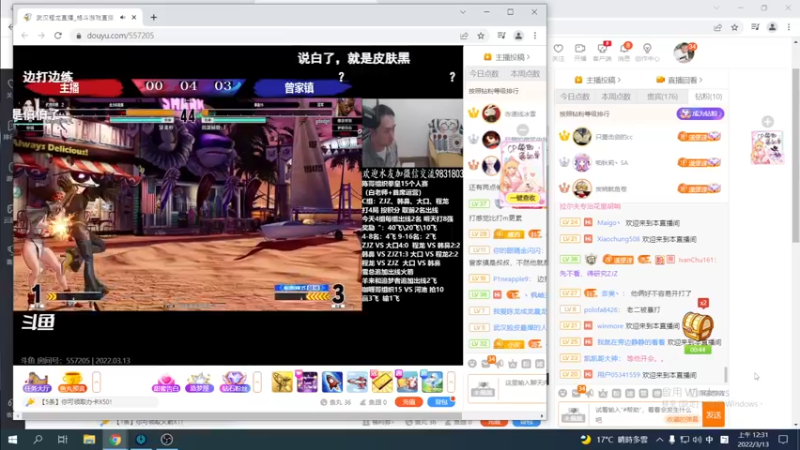Expand the gift list arrow at right end
This screenshot has width=800, height=450.
[x=451, y=382]
